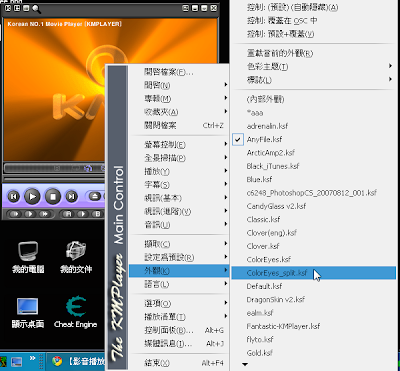The width and height of the screenshot is (400, 371).
Task: Launch Cheat Engine from desktop
Action: (76, 312)
